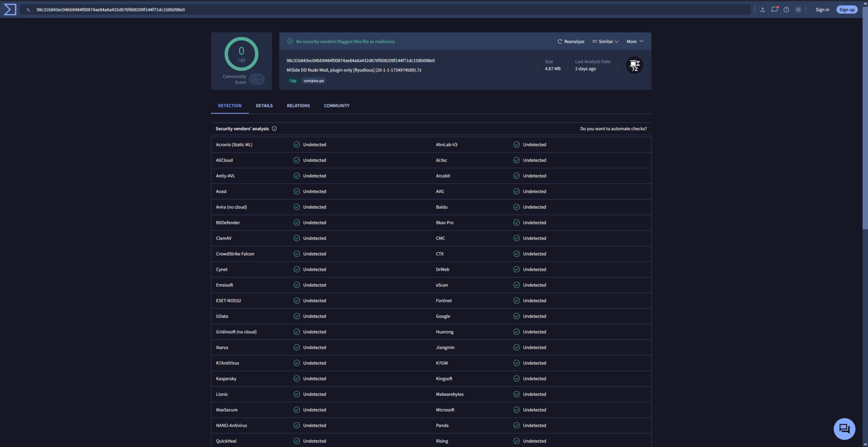
Task: Open the Community tab
Action: coord(337,105)
